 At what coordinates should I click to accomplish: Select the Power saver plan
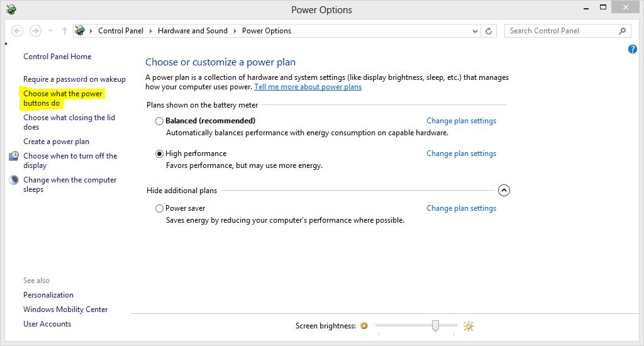pos(159,208)
